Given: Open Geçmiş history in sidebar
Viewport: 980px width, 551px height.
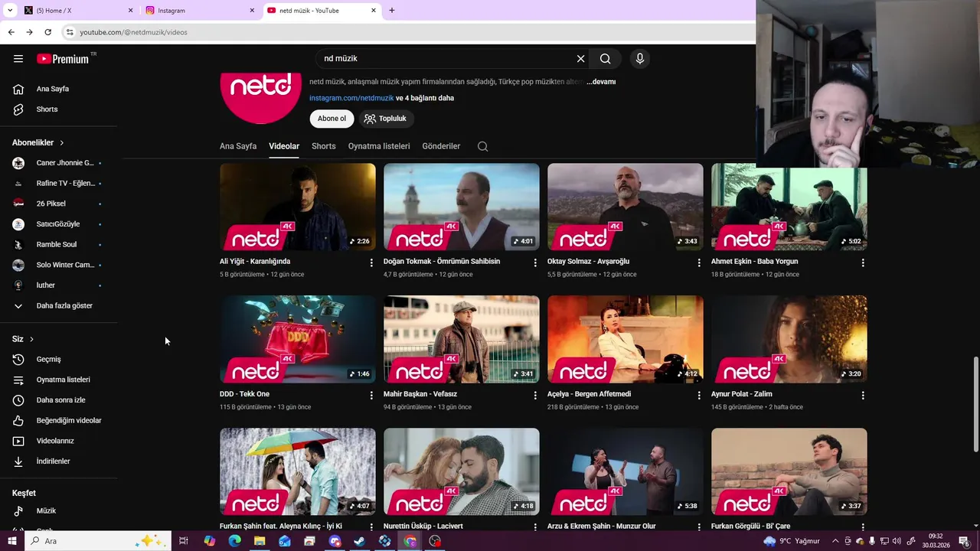Looking at the screenshot, I should [x=58, y=360].
